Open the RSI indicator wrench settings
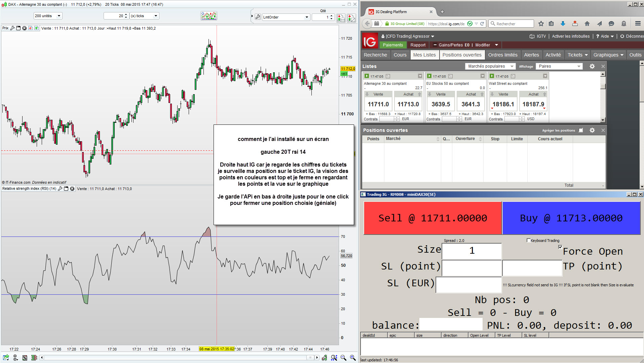 tap(60, 189)
